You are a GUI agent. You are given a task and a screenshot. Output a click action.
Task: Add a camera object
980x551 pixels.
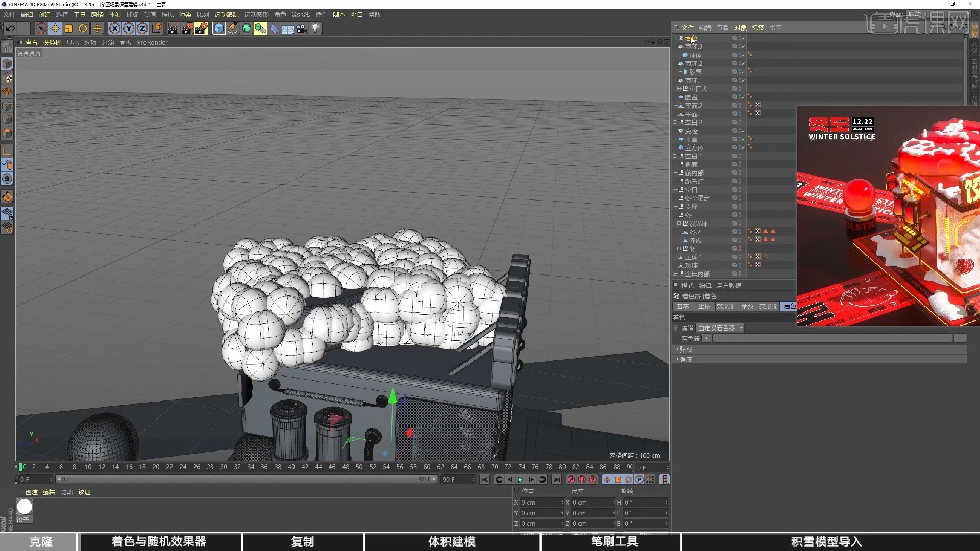click(302, 29)
